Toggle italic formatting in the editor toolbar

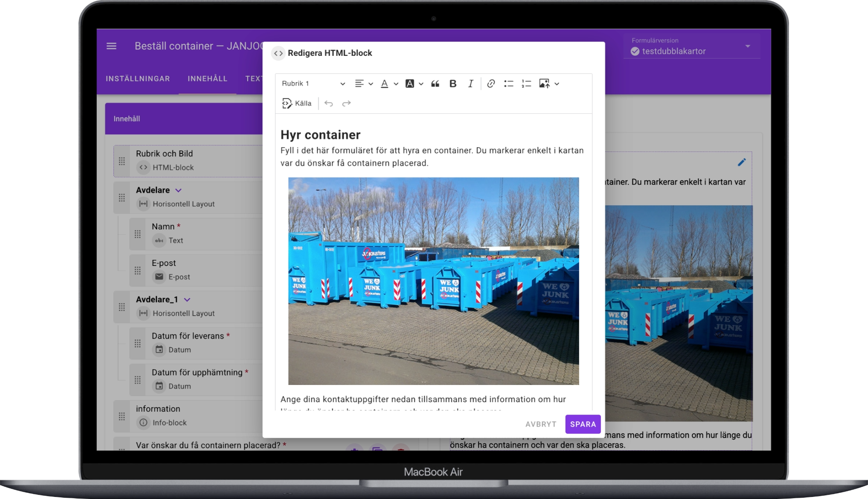(471, 84)
